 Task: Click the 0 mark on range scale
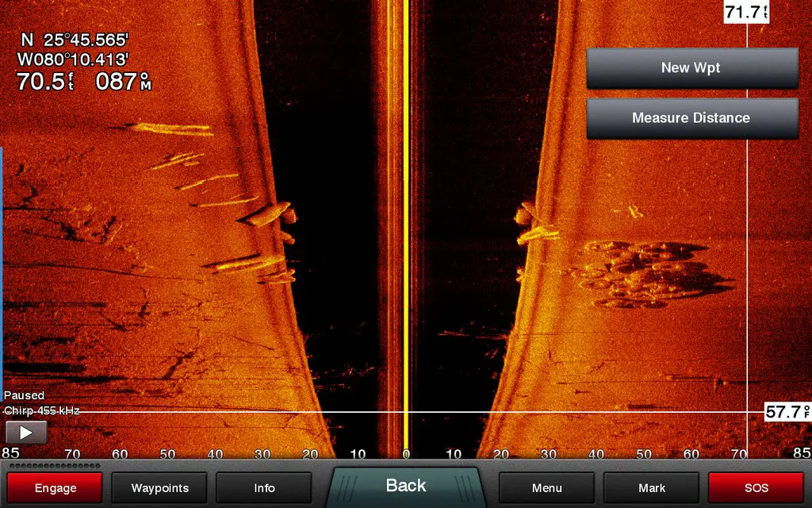[406, 454]
